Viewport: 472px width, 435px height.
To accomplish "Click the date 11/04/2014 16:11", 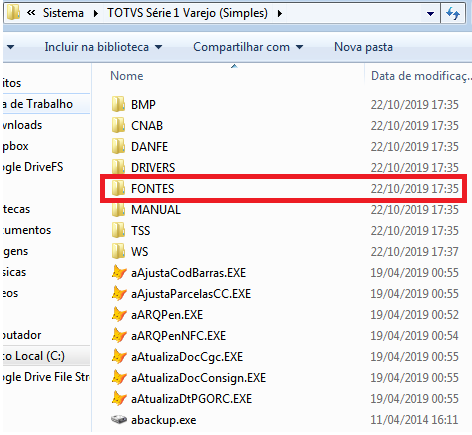I will pos(415,420).
